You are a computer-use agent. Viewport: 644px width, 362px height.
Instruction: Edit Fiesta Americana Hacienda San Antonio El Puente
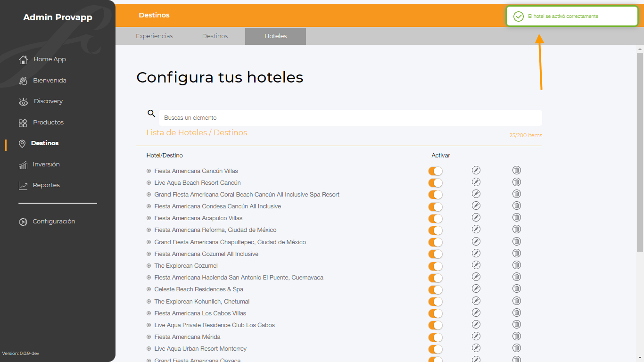pos(476,277)
